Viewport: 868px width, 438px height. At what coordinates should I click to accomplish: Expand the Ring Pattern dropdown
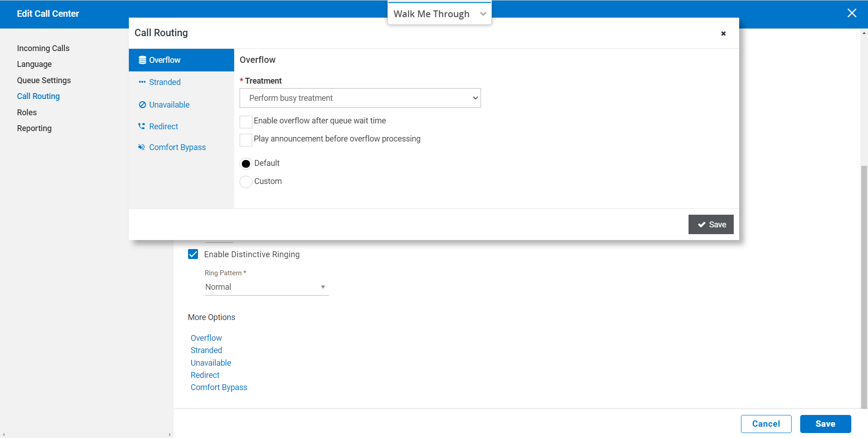(266, 287)
